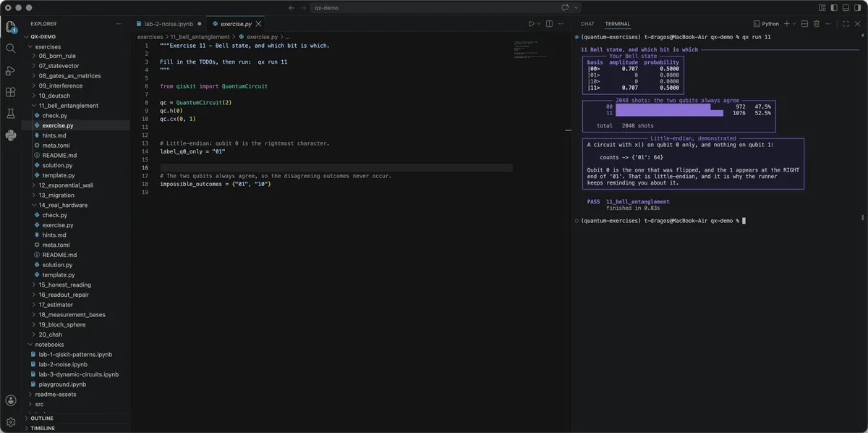Viewport: 868px width, 433px height.
Task: Expand the 20_chsh folder
Action: 52,335
